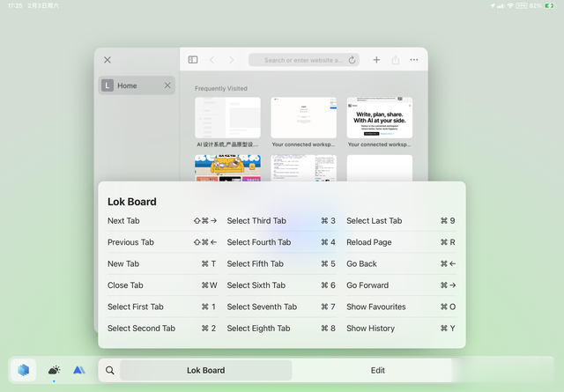The width and height of the screenshot is (564, 392).
Task: Open a new tab with plus icon
Action: pyautogui.click(x=376, y=60)
